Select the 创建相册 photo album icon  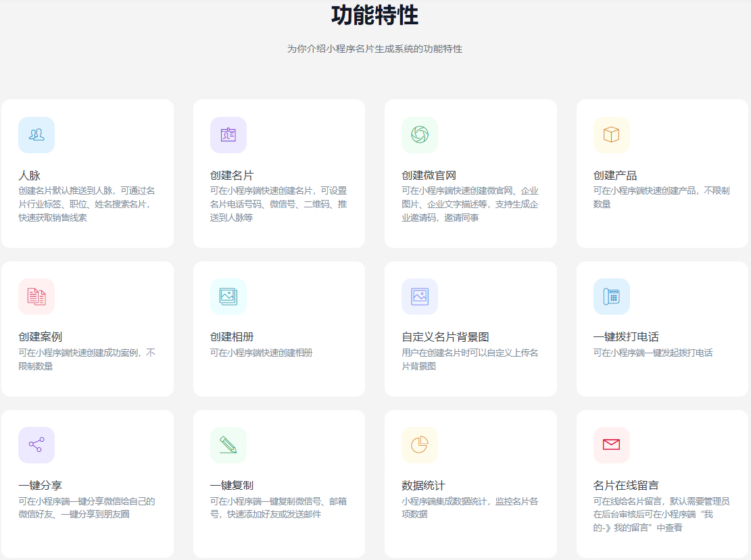tap(228, 297)
